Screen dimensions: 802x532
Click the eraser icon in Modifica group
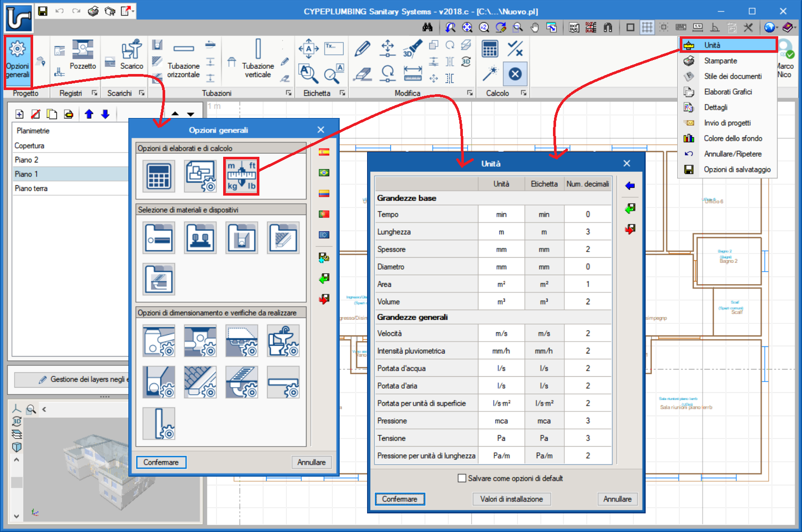coord(362,74)
